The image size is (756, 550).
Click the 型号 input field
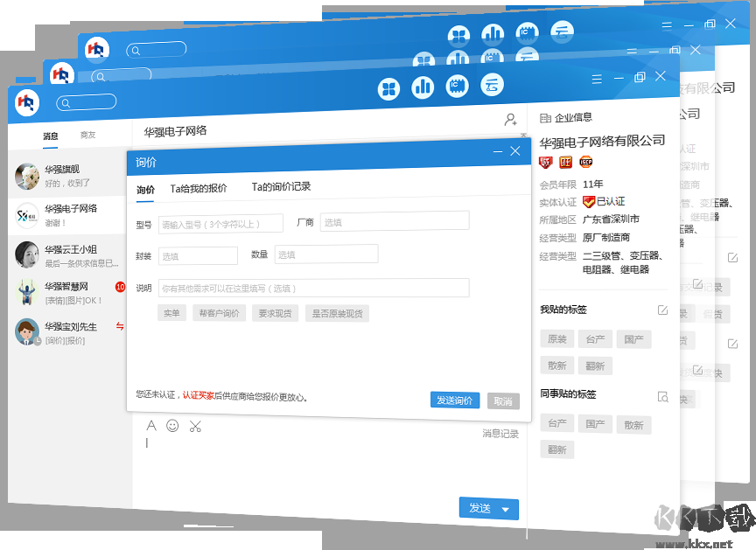tap(220, 224)
